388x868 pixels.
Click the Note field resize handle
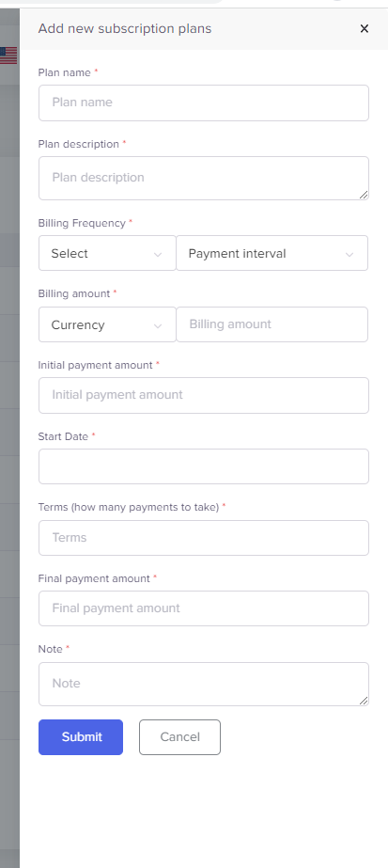pos(364,701)
